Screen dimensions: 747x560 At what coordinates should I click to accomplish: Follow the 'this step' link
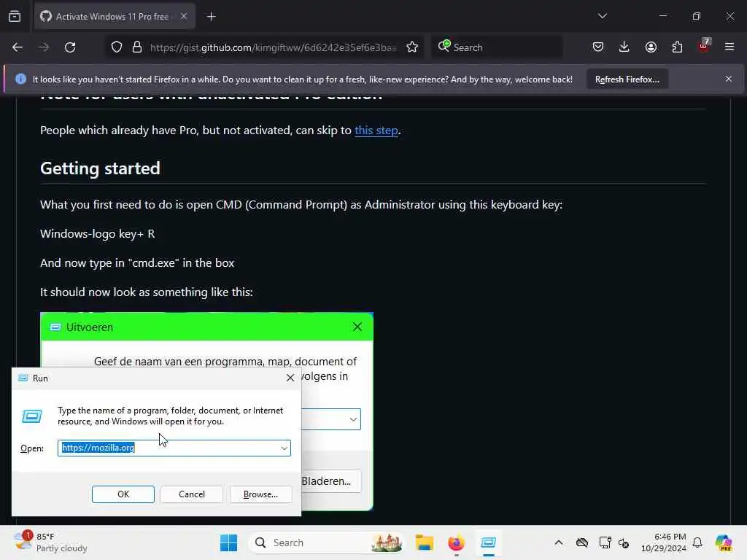376,131
